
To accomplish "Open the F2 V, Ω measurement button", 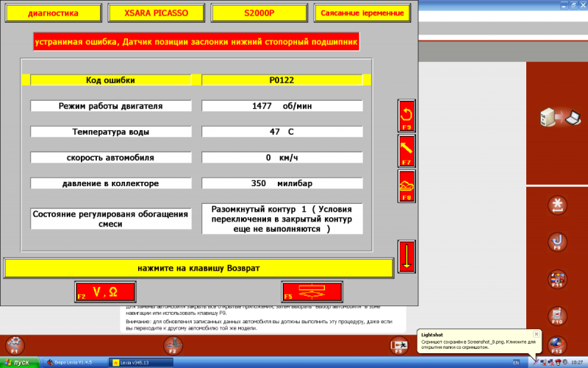I will click(105, 291).
